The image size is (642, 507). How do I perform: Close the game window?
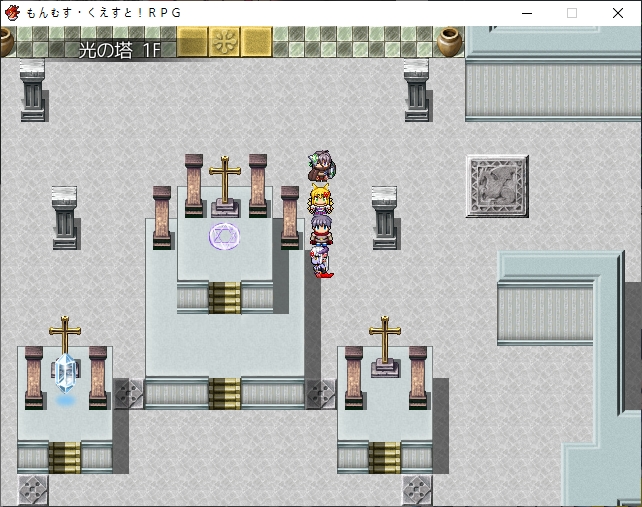point(617,13)
